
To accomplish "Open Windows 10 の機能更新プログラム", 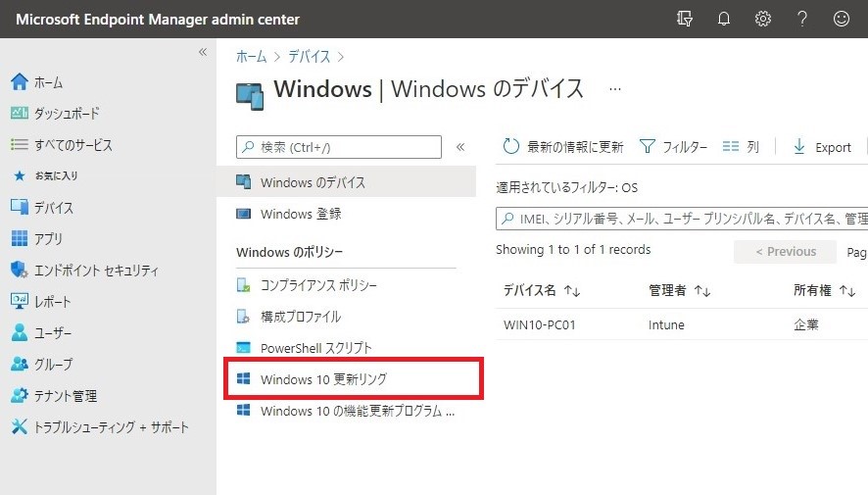I will (x=347, y=411).
